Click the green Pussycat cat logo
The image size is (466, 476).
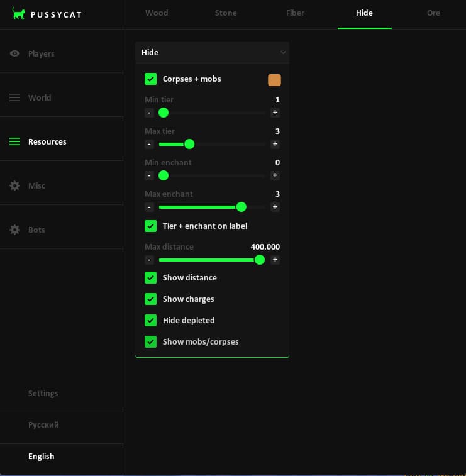pyautogui.click(x=18, y=14)
